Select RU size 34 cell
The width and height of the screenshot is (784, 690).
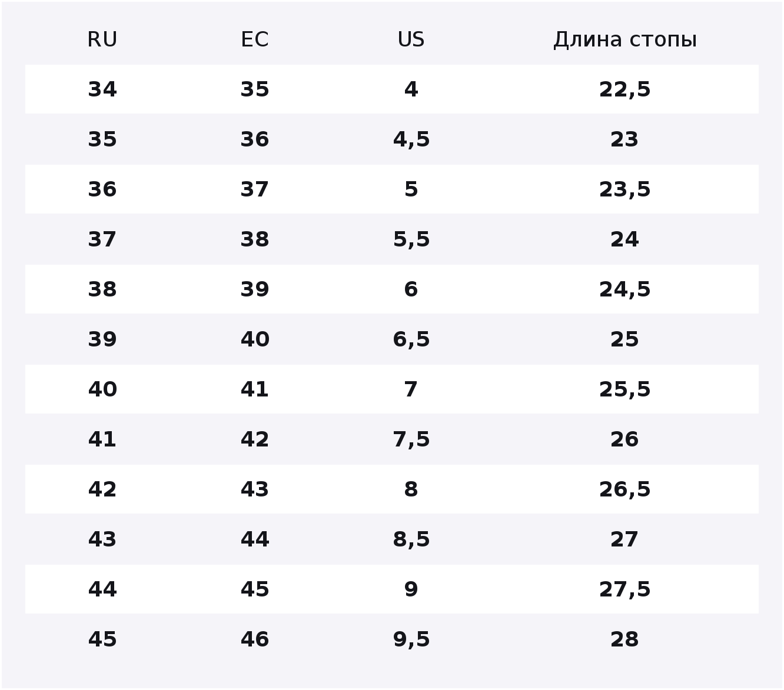pyautogui.click(x=102, y=89)
